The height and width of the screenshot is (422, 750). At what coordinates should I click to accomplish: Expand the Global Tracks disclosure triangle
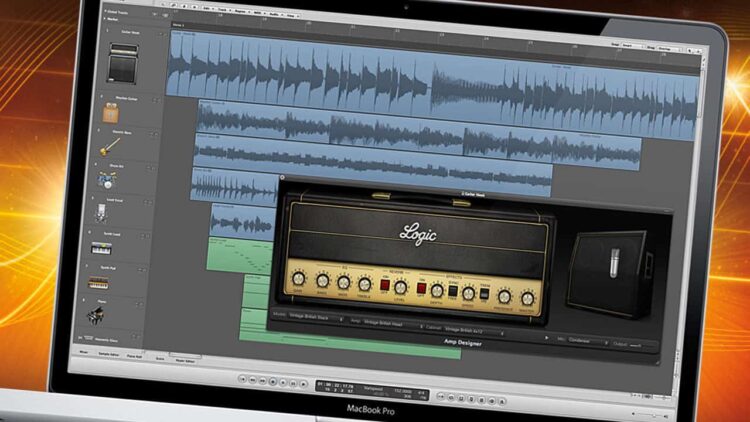pos(105,11)
